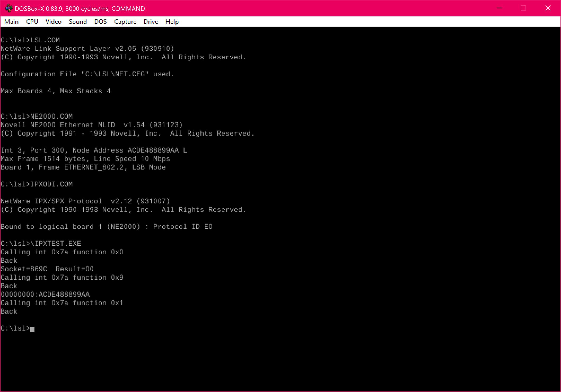Viewport: 561px width, 392px height.
Task: Click the LSL.COM command text
Action: [x=45, y=40]
